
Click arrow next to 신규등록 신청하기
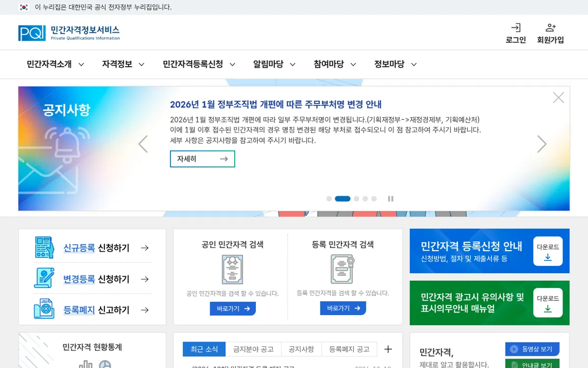pyautogui.click(x=145, y=248)
